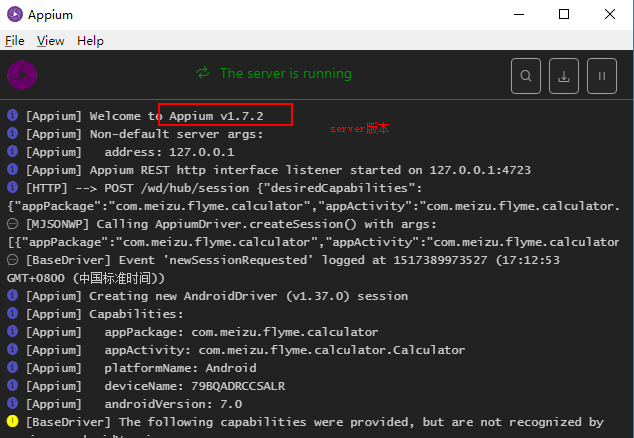The height and width of the screenshot is (438, 634).
Task: Click "Event 'newSessionRequested' logged at" log text
Action: point(254,260)
